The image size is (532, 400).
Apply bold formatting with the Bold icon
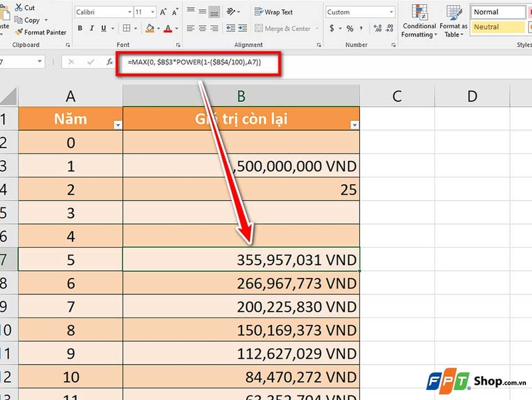click(x=80, y=27)
